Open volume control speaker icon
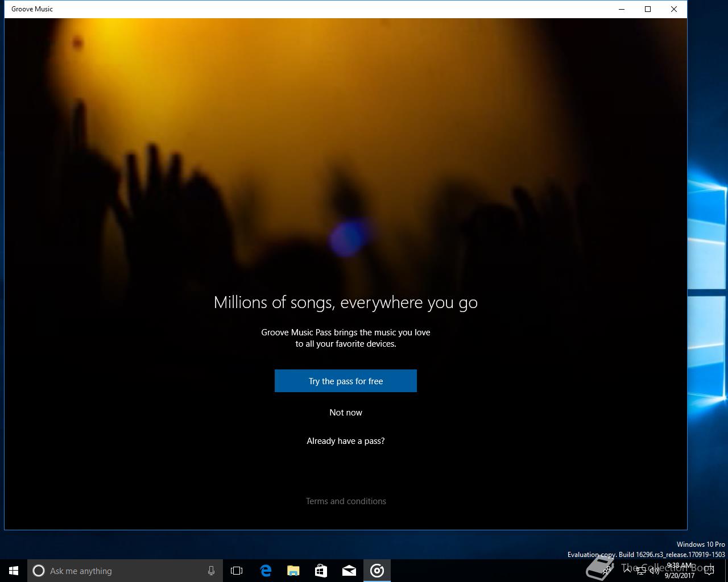 click(x=655, y=571)
